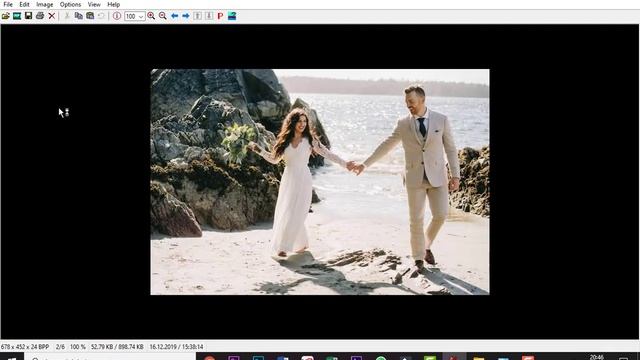
Task: Click '16.12.2019 / 15:38:14' date text
Action: coord(176,347)
